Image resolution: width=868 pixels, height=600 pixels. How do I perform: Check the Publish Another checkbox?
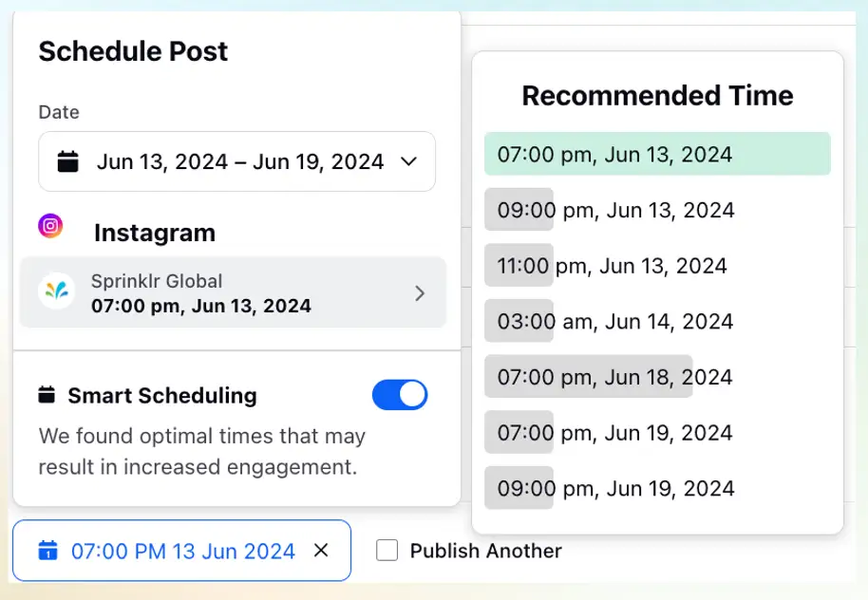pos(387,551)
